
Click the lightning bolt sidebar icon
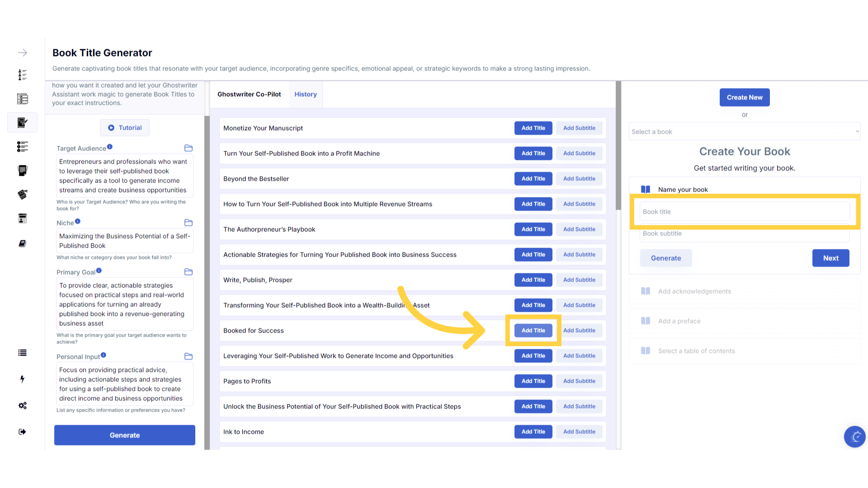point(22,379)
